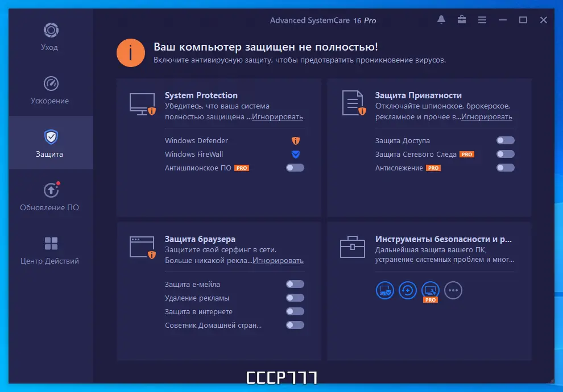Viewport: 563px width, 392px height.
Task: Click the Защита браузера heading
Action: coord(200,239)
